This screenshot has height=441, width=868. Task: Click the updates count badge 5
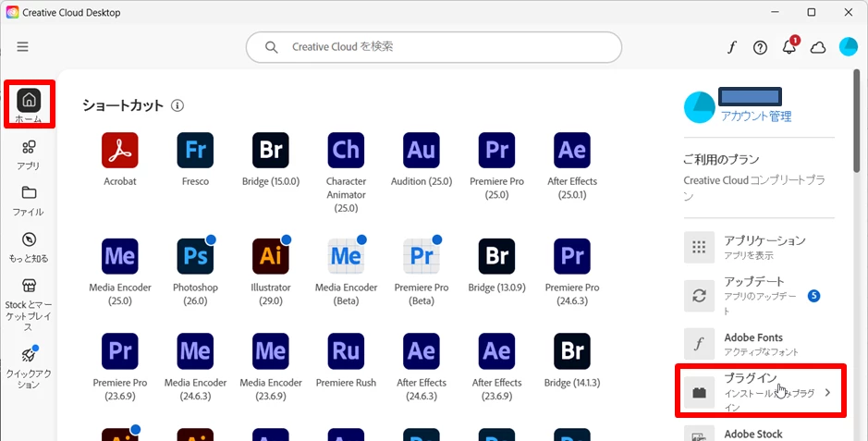click(x=813, y=296)
